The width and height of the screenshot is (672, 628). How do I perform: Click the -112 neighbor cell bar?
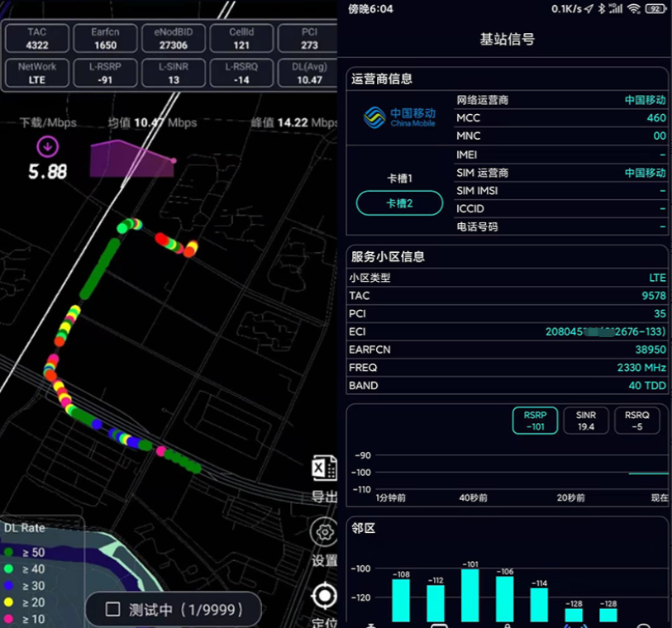pyautogui.click(x=436, y=603)
